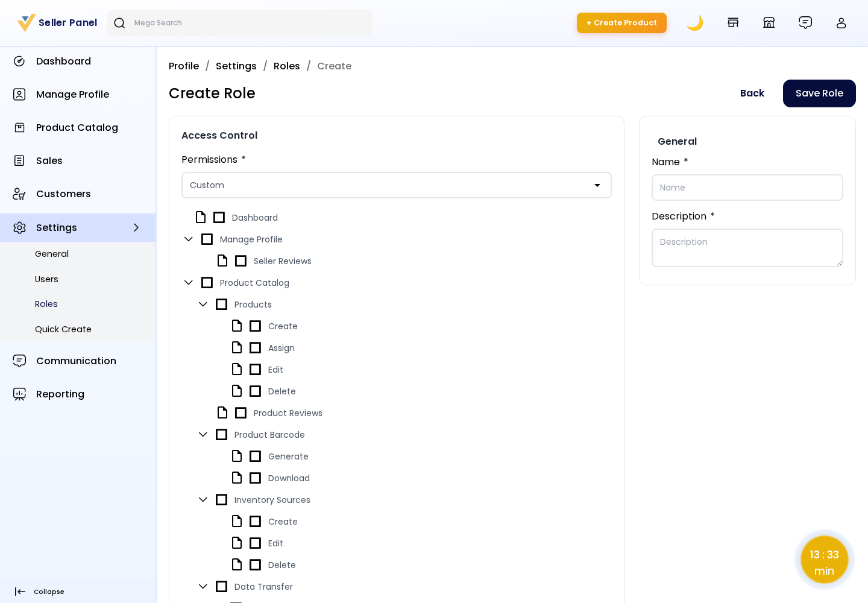
Task: Click the file icon beside Products Edit
Action: coord(237,369)
